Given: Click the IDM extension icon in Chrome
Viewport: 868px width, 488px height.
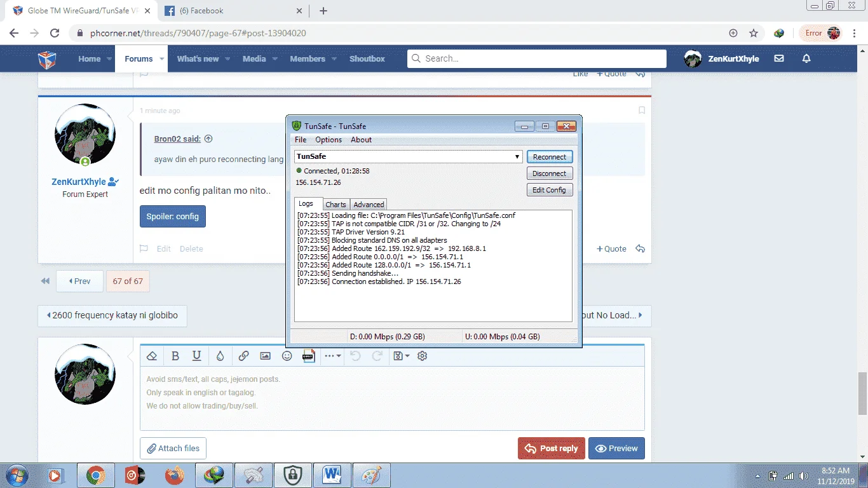Looking at the screenshot, I should (779, 33).
